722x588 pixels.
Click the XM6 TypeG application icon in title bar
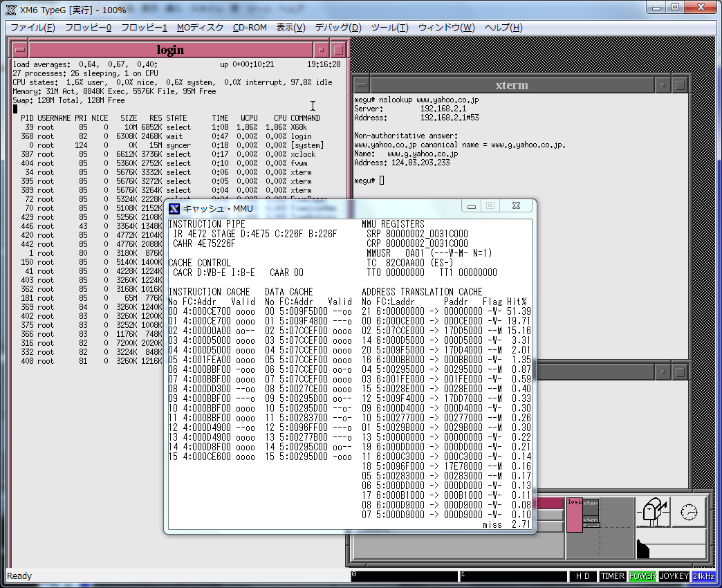coord(11,10)
